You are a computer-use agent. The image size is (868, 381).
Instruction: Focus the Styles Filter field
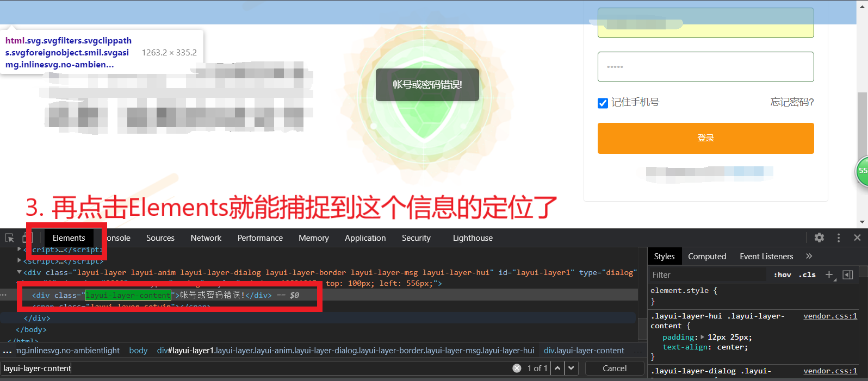[707, 275]
